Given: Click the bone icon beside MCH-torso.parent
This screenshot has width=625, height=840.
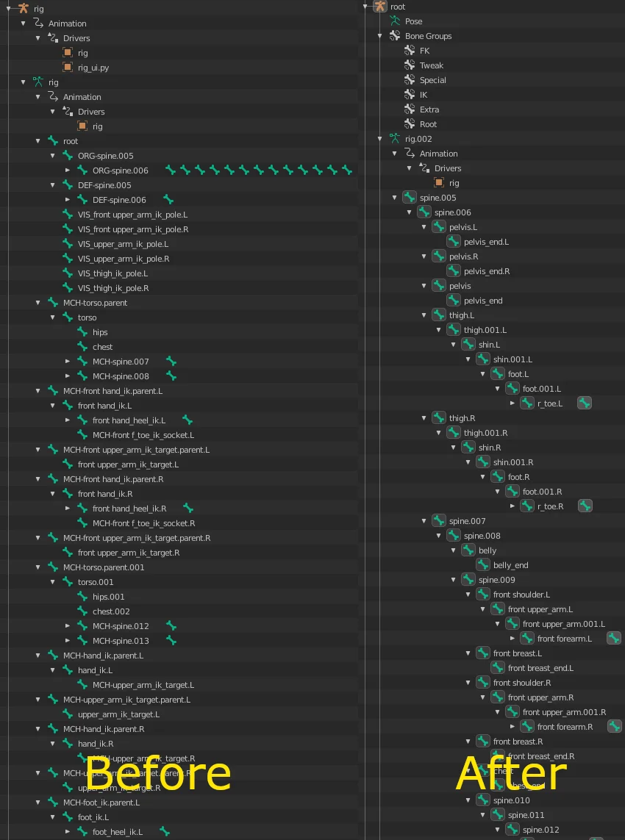Looking at the screenshot, I should [x=51, y=302].
